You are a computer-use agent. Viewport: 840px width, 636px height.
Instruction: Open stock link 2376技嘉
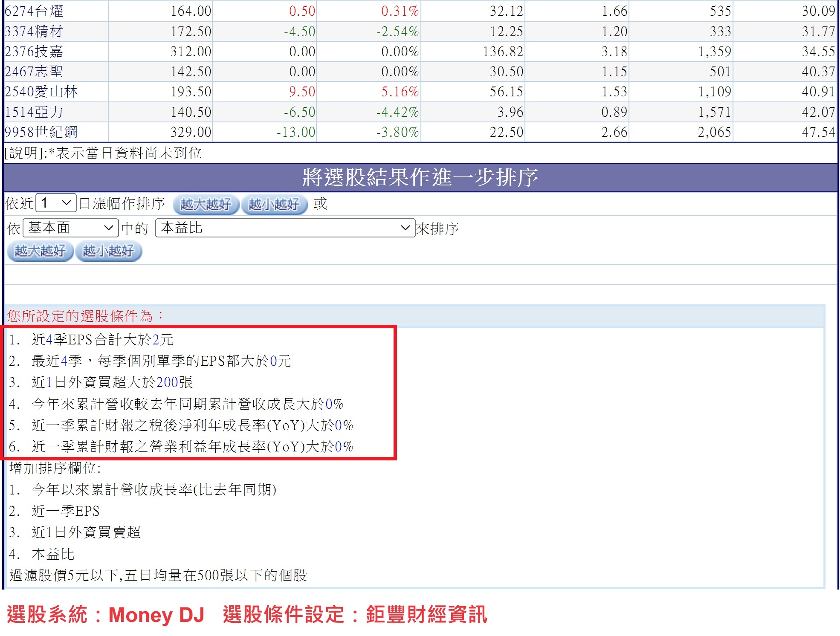click(34, 52)
